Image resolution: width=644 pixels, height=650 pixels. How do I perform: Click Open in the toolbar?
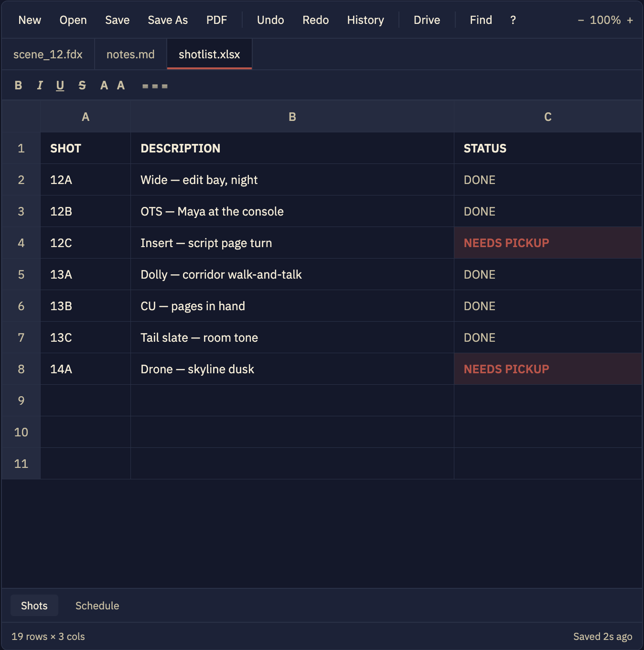(73, 20)
